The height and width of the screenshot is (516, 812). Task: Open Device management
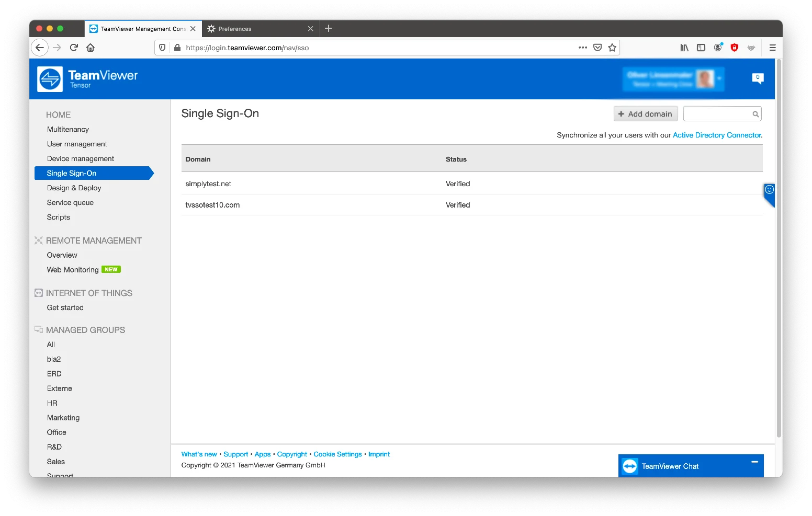pyautogui.click(x=81, y=158)
